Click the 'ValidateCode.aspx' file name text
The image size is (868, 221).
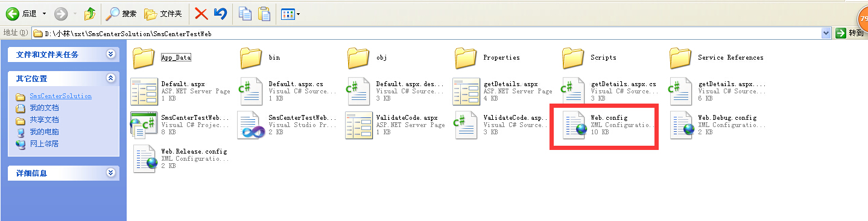[x=407, y=118]
